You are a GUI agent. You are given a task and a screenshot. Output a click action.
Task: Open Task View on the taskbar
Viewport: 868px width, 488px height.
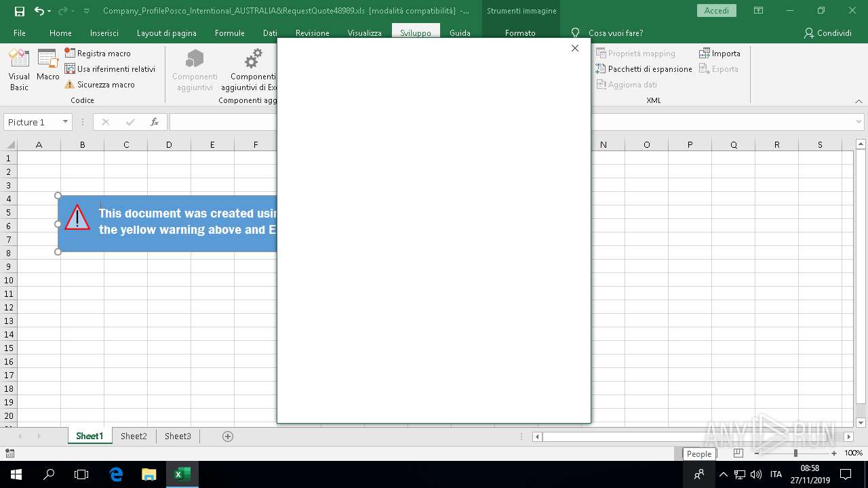[81, 474]
